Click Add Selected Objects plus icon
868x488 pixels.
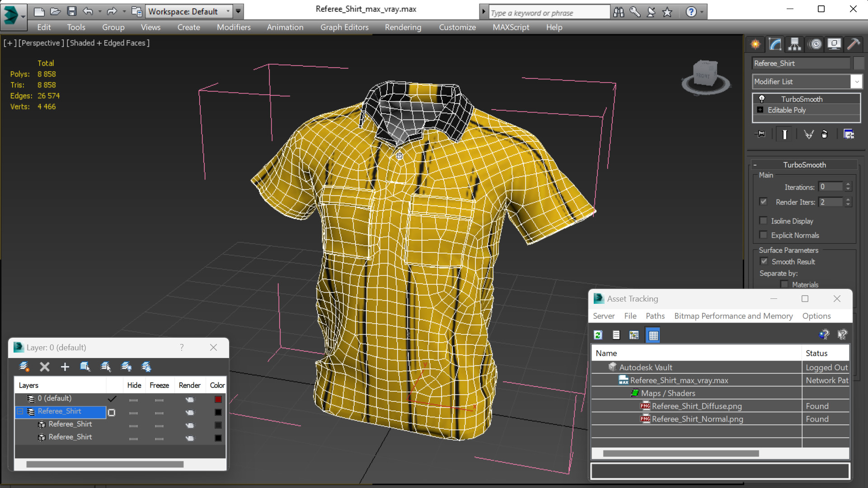click(65, 367)
